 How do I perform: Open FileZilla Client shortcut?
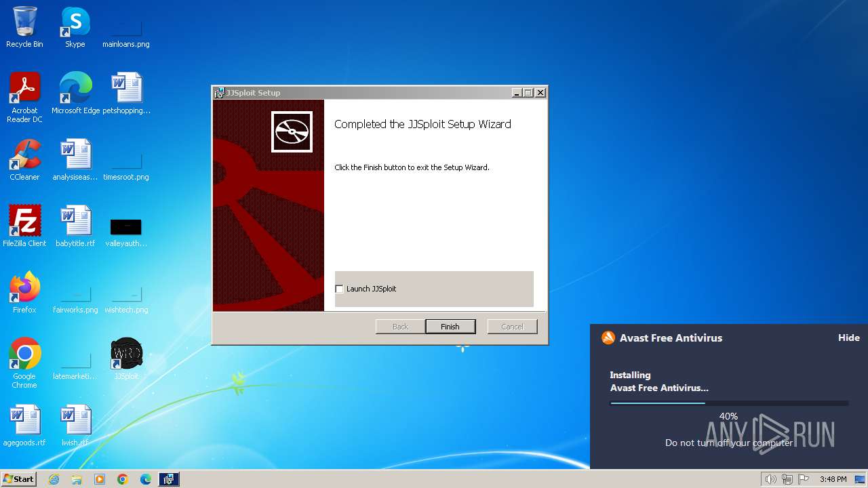(x=24, y=226)
